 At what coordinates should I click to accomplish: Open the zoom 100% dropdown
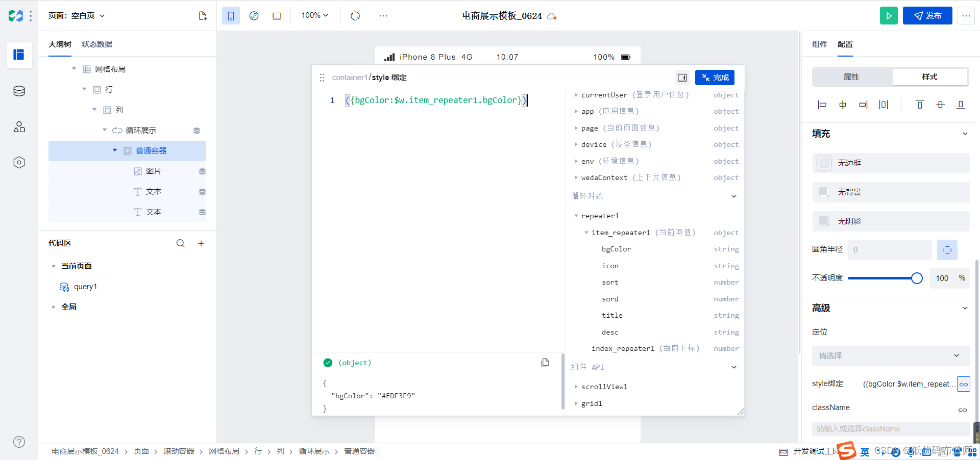[x=314, y=15]
